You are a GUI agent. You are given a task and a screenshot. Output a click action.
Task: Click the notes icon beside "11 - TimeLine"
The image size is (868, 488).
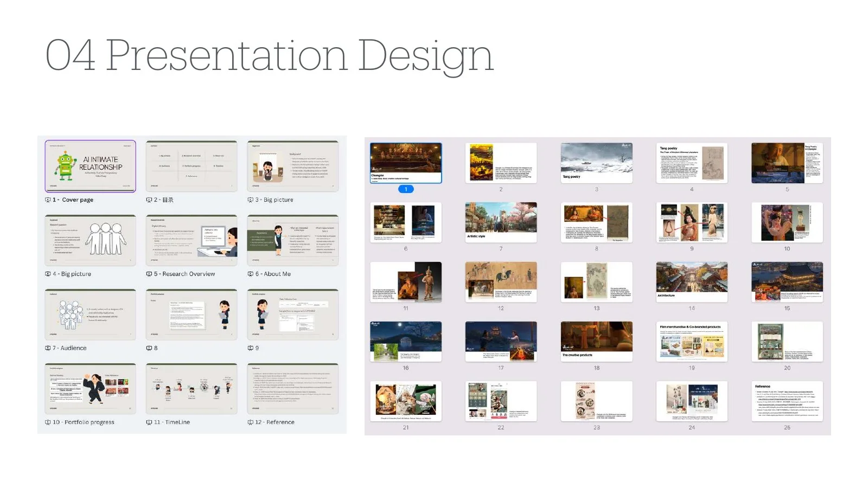149,422
